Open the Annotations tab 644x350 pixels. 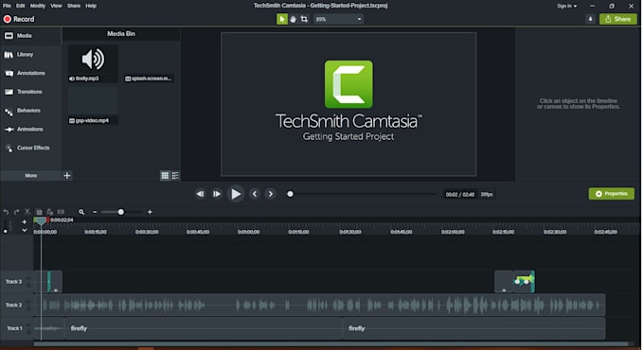[31, 73]
